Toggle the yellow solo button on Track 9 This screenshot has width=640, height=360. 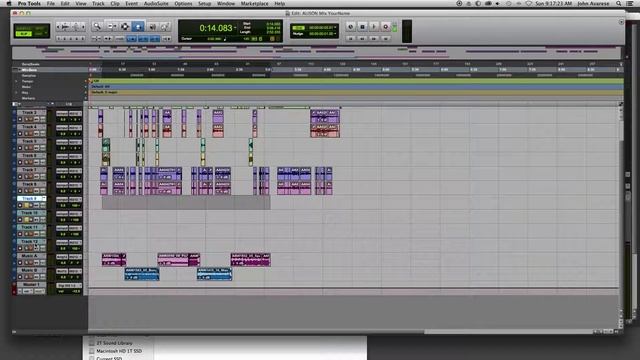tap(28, 205)
